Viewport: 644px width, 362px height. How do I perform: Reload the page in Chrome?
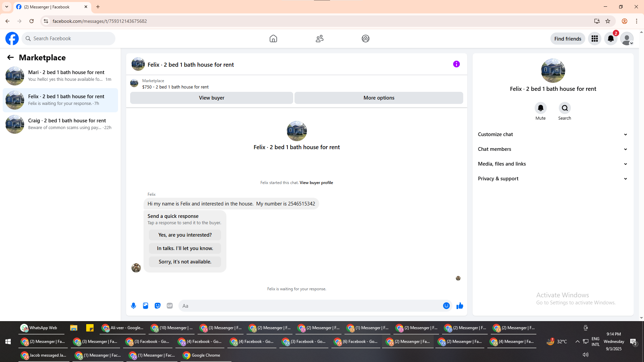32,21
